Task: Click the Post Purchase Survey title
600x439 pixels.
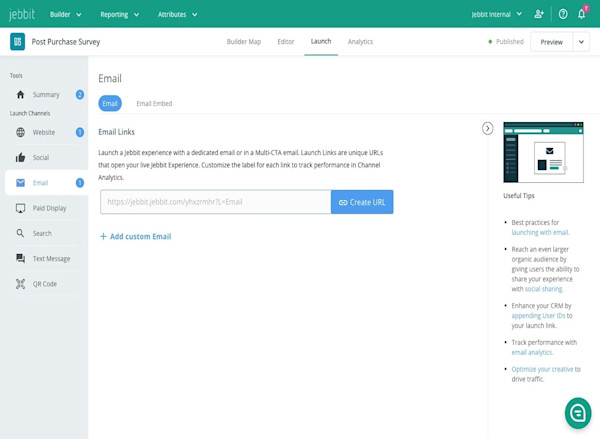Action: coord(66,42)
